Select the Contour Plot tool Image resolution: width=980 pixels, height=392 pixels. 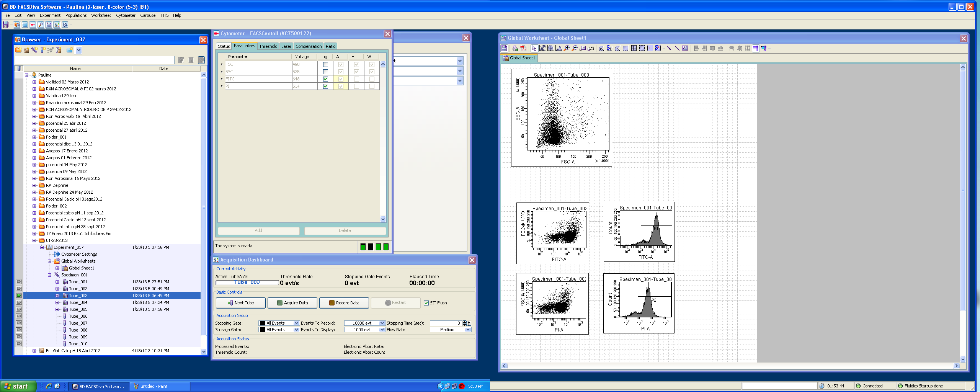tap(550, 48)
